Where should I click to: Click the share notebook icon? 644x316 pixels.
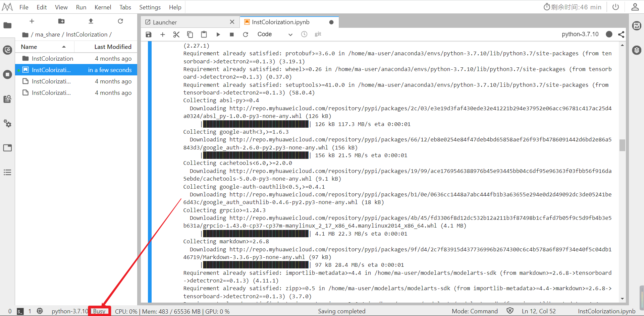(621, 34)
